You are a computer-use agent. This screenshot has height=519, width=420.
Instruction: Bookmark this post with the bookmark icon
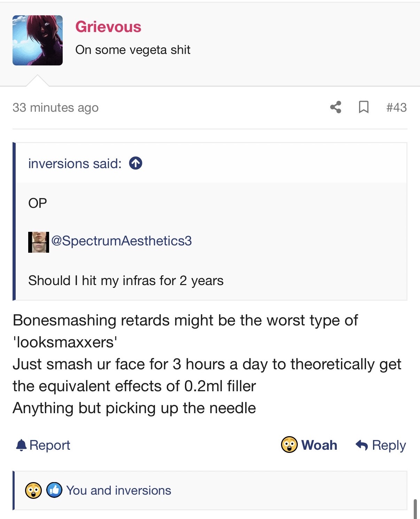[x=364, y=107]
